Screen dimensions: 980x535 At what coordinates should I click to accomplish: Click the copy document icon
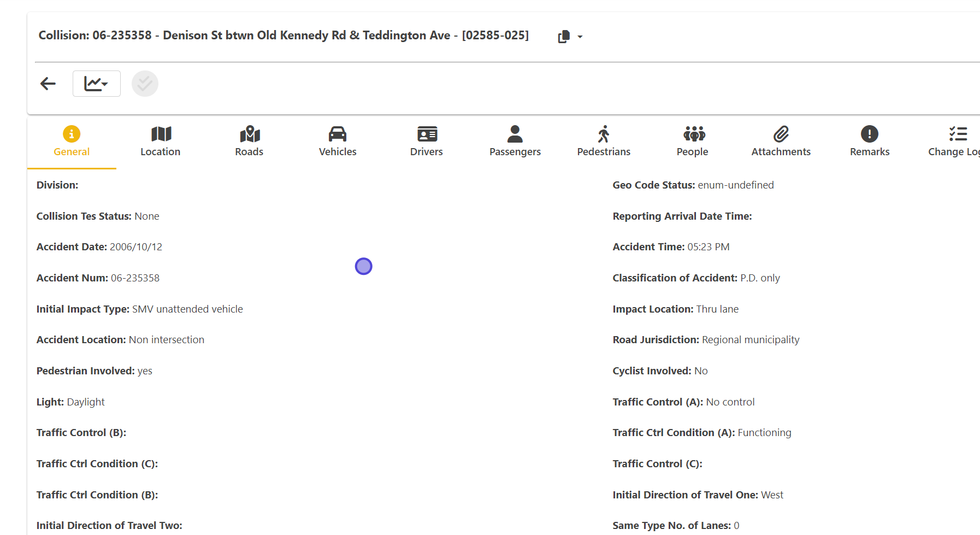click(564, 37)
